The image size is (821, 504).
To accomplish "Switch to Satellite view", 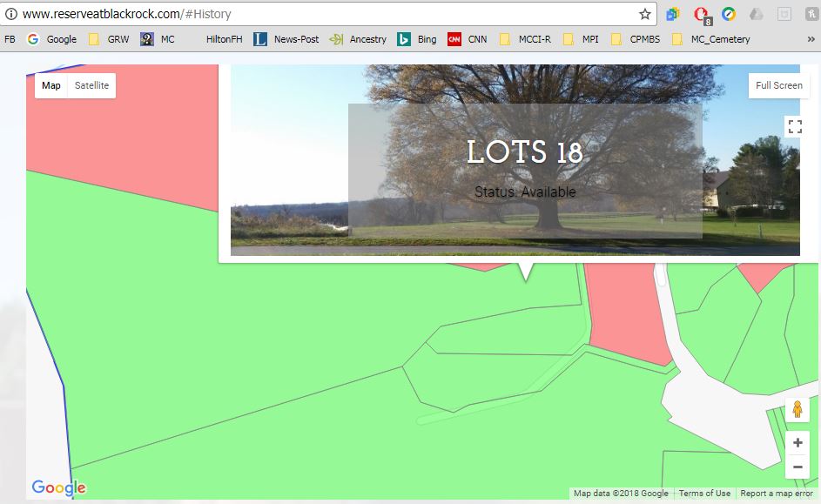I will 91,85.
